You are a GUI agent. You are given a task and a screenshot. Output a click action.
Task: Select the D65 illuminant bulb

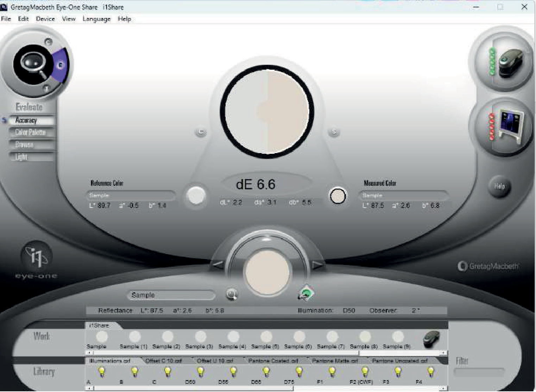(266, 372)
